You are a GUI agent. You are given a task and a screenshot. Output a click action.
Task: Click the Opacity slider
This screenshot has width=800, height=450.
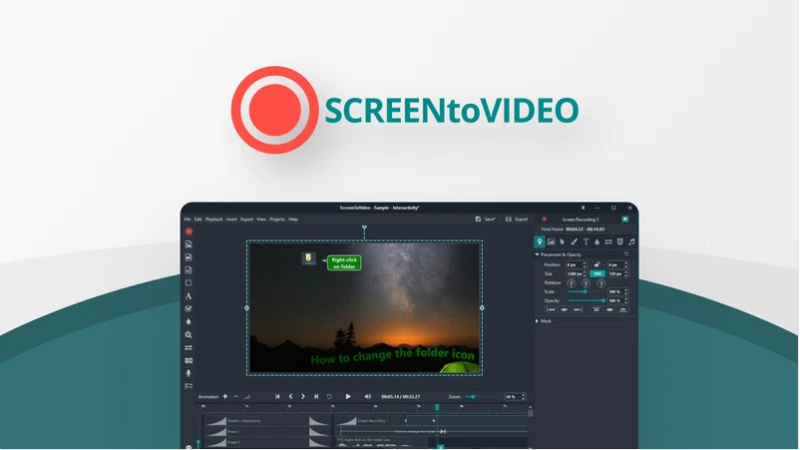tap(588, 300)
